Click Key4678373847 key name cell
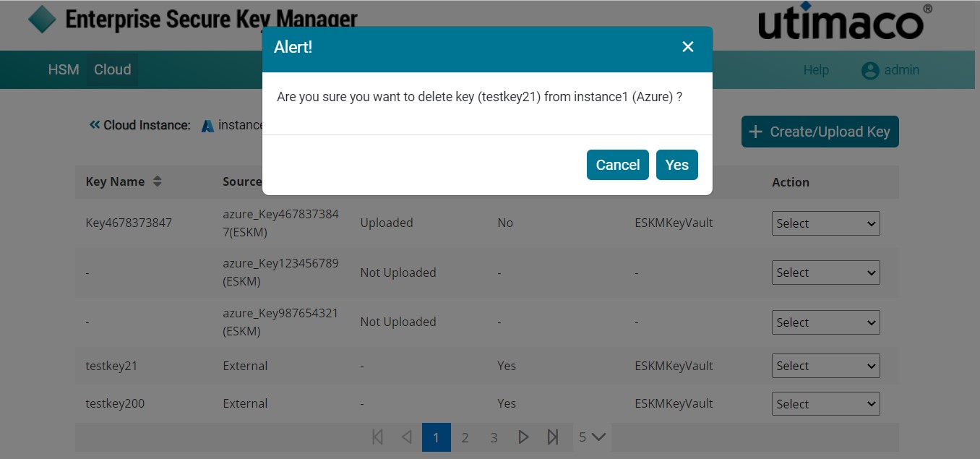Viewport: 980px width, 459px height. pyautogui.click(x=129, y=223)
